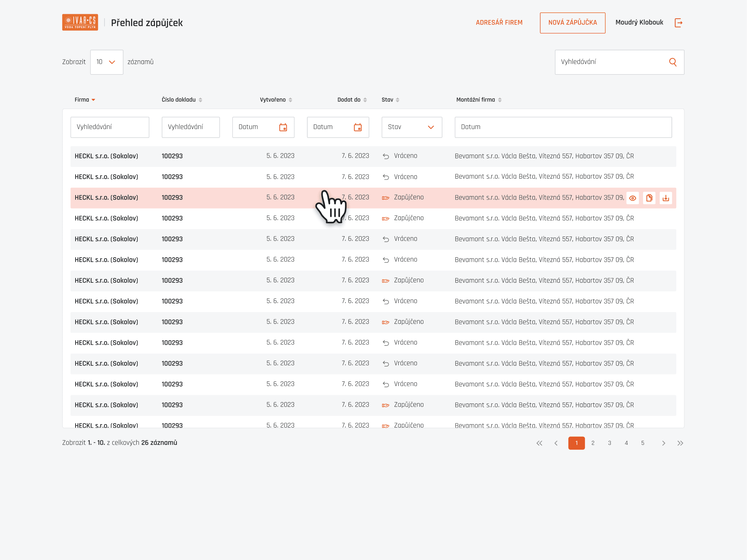Open the Adresář firem link
747x560 pixels.
tap(499, 23)
